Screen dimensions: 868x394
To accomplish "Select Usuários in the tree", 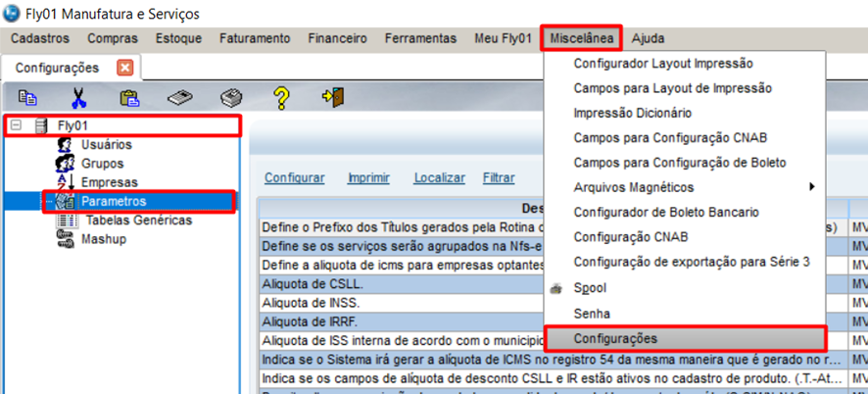I will point(107,145).
